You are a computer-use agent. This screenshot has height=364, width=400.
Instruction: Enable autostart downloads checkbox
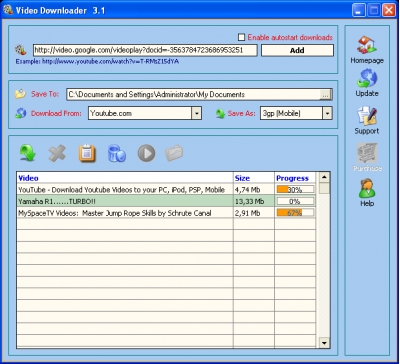pyautogui.click(x=242, y=37)
